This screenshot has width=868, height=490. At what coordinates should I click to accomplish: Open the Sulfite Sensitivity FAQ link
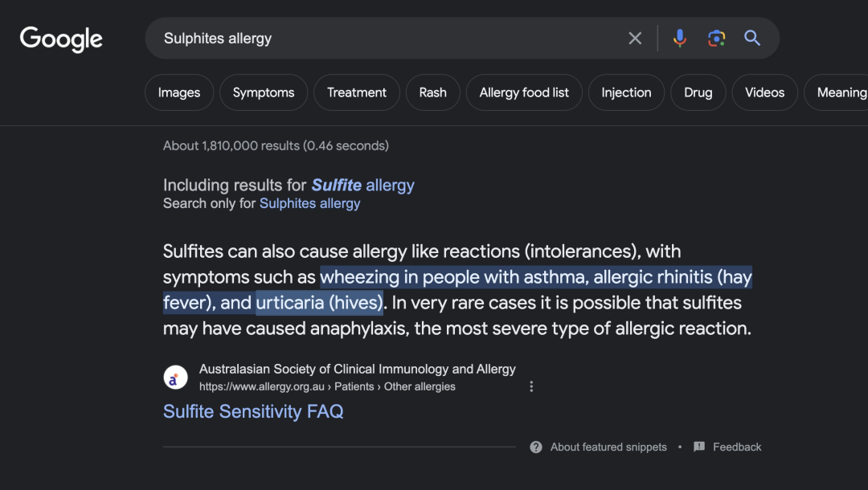(x=253, y=412)
